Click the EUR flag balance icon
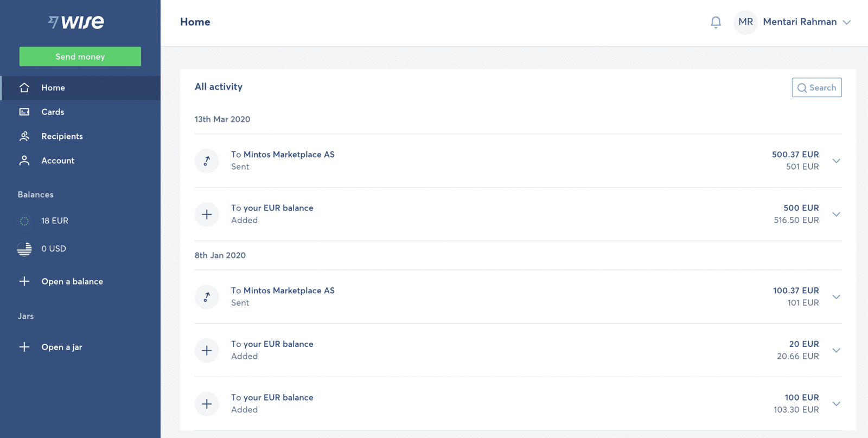 point(24,221)
